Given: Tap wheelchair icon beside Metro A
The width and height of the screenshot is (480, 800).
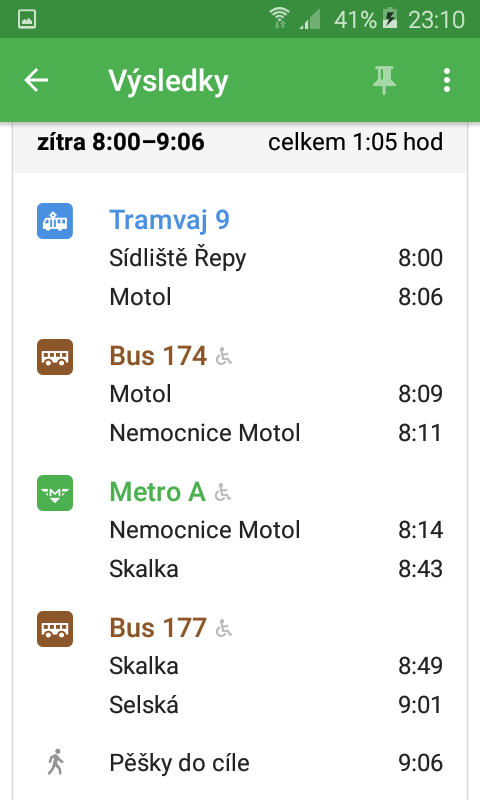Looking at the screenshot, I should click(x=222, y=492).
